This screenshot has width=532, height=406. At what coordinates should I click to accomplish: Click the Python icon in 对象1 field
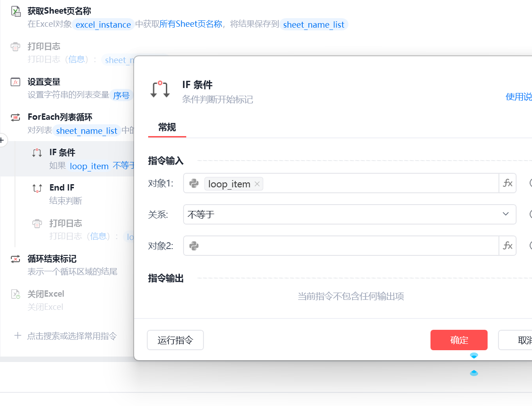[x=194, y=183]
